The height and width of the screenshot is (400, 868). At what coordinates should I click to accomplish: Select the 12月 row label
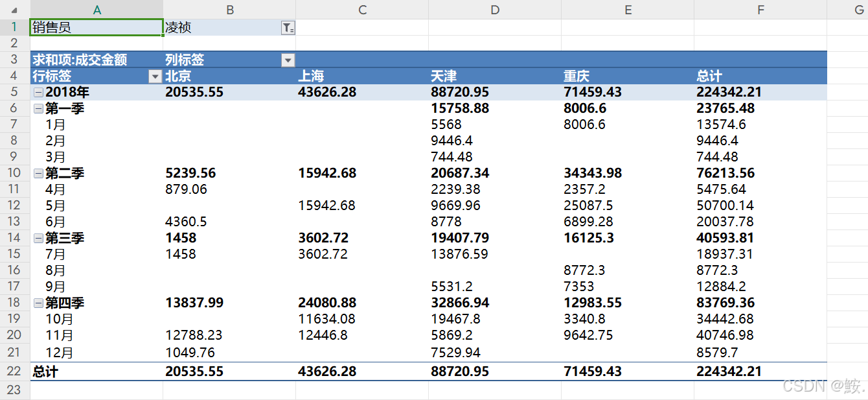59,353
